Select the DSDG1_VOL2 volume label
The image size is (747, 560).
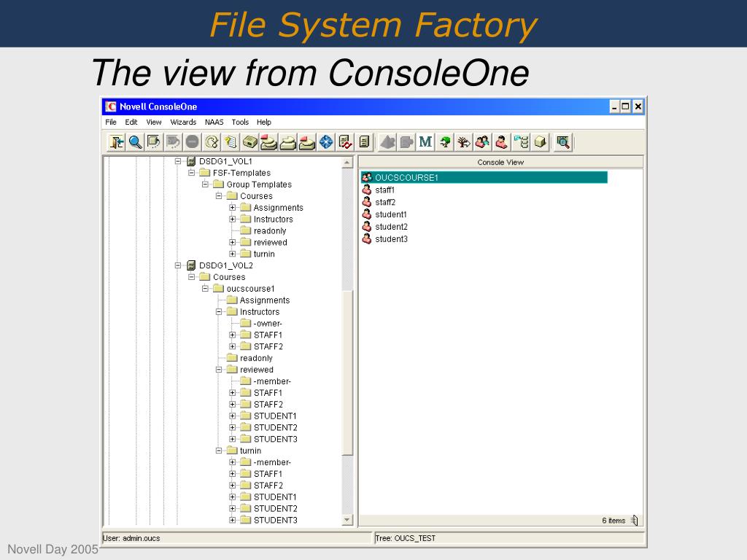coord(226,265)
